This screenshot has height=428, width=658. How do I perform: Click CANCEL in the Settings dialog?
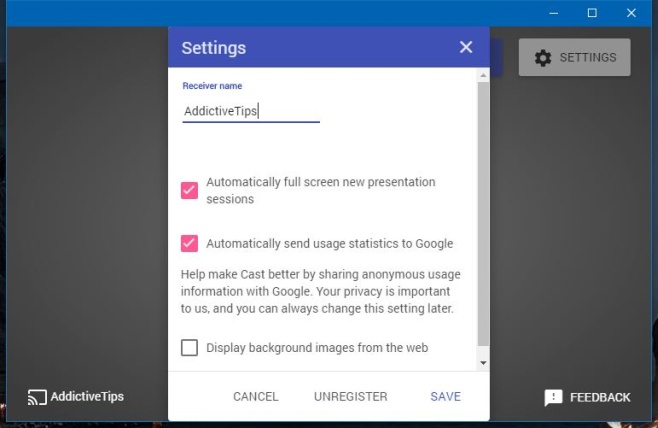256,397
